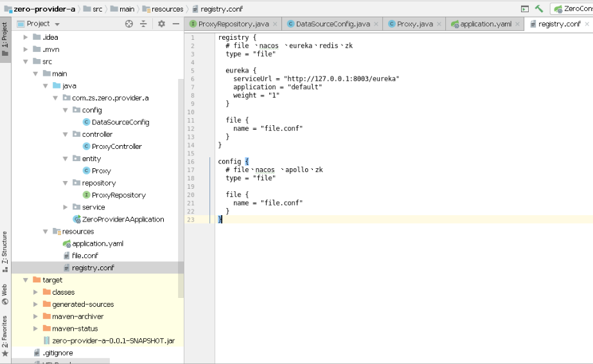Viewport: 593px width, 364px height.
Task: Select file.conf in resources
Action: 85,256
